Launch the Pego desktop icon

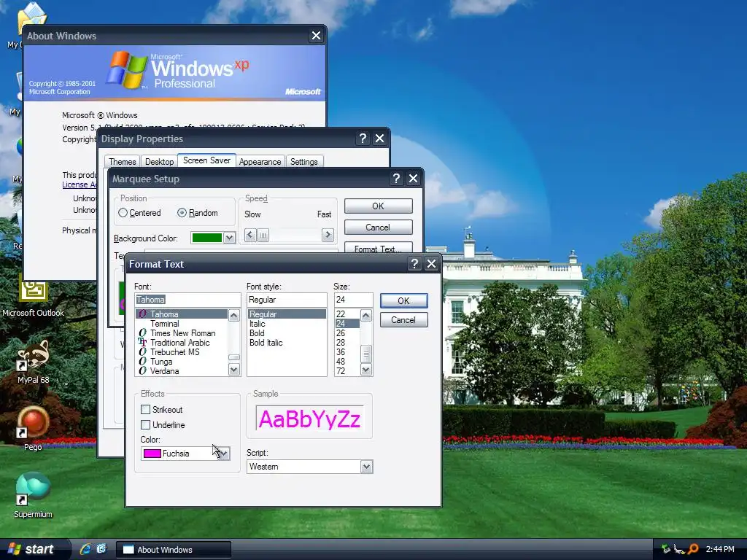point(33,429)
